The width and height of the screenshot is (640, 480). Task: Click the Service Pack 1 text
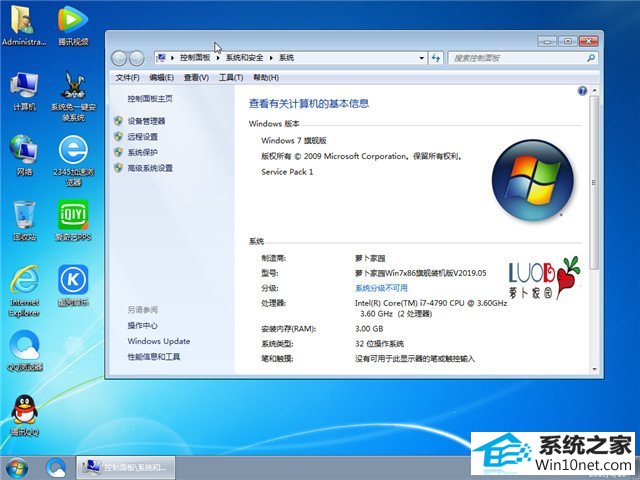287,172
